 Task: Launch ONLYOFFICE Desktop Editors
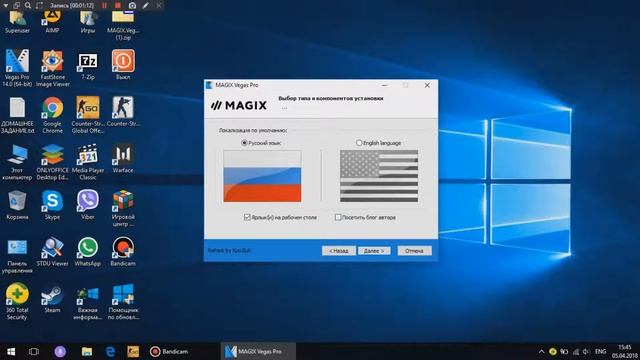pyautogui.click(x=52, y=162)
